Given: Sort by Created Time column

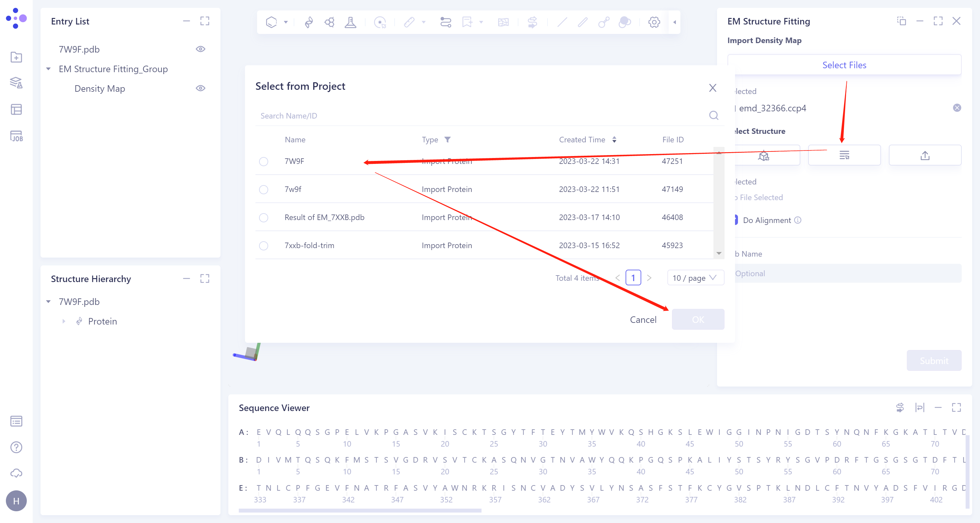Looking at the screenshot, I should coord(614,139).
